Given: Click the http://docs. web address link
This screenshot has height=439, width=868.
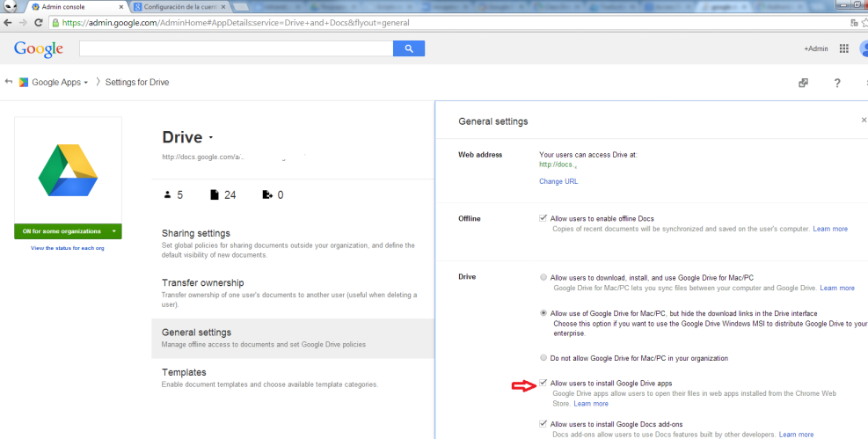Looking at the screenshot, I should pos(557,165).
